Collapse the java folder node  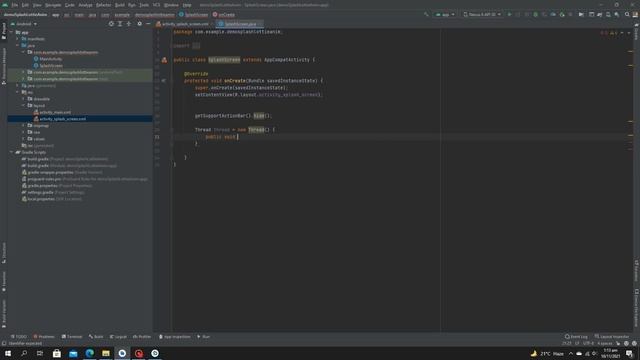click(18, 45)
